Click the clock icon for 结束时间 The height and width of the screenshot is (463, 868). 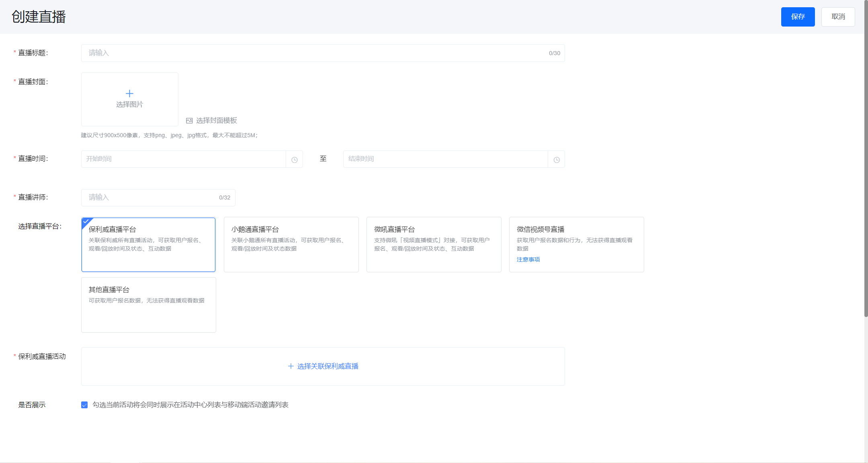(557, 160)
